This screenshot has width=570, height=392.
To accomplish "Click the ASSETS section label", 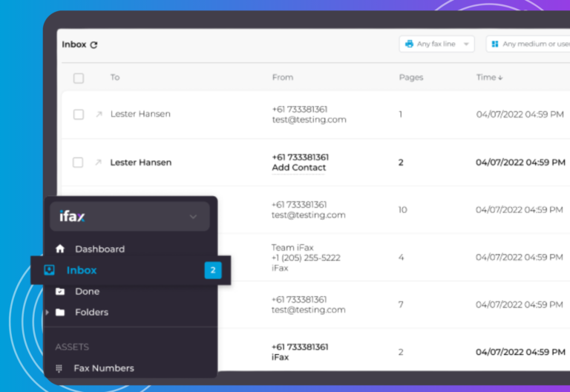I will (x=72, y=347).
